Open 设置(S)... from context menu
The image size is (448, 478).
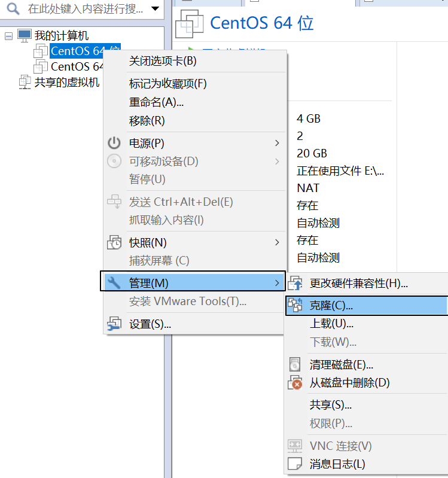point(194,324)
